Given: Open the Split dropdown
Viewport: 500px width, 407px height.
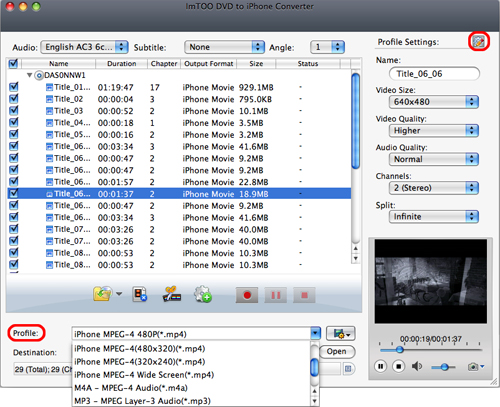Looking at the screenshot, I should (x=433, y=216).
